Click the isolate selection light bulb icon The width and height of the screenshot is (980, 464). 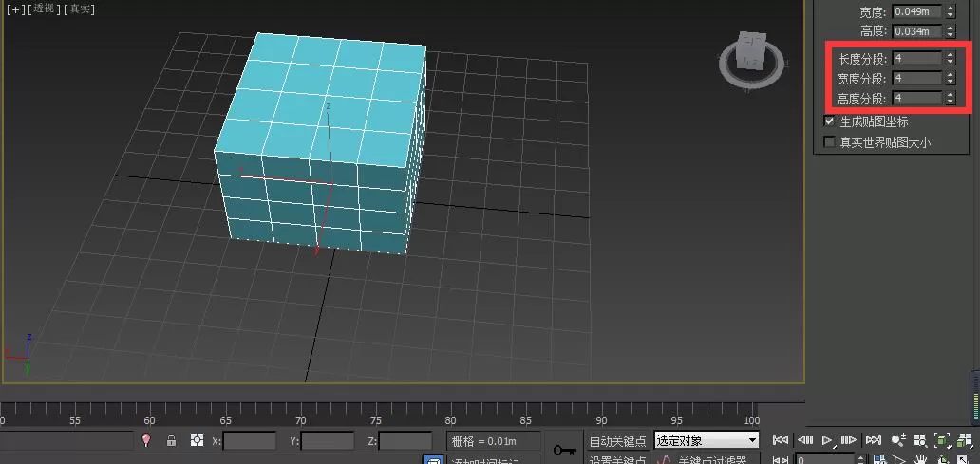(x=146, y=440)
